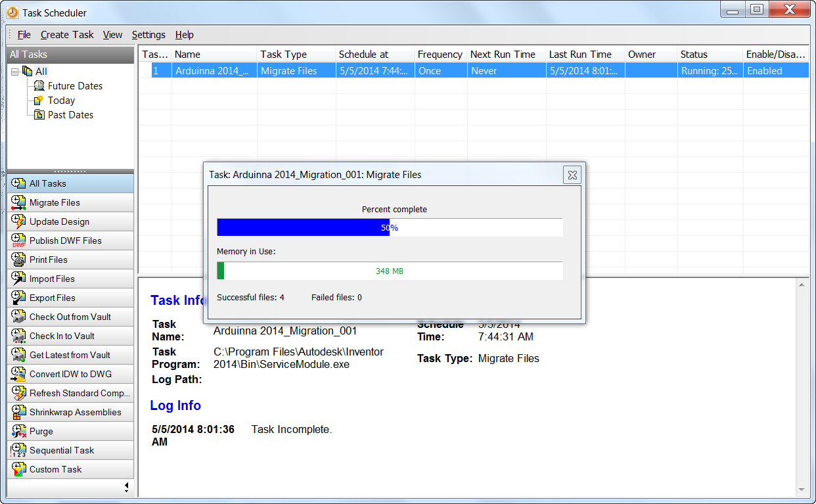Screen dimensions: 816x504
Task: Click the Import Files icon
Action: click(18, 279)
